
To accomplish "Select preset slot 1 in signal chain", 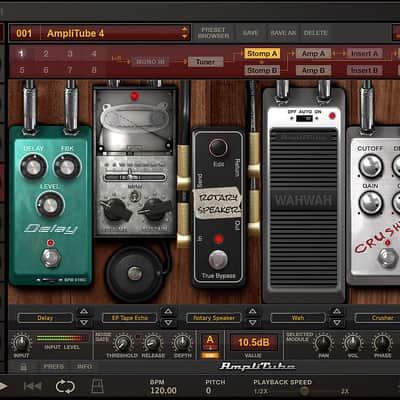I will pos(21,53).
